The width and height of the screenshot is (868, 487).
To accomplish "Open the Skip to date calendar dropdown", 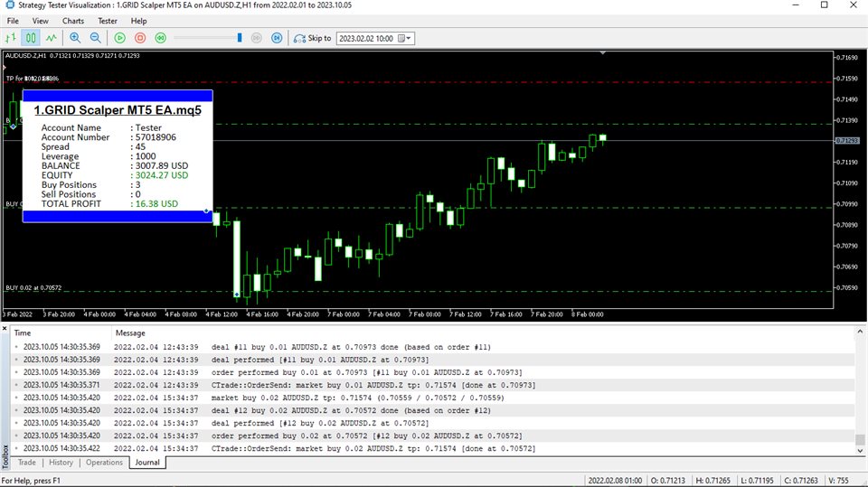I will tap(405, 38).
